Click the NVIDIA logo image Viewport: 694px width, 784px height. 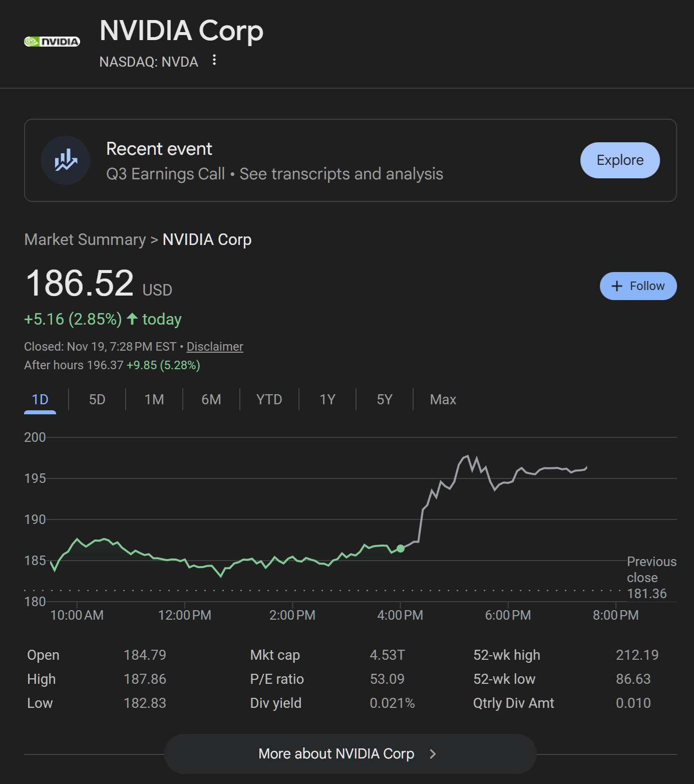pyautogui.click(x=52, y=42)
